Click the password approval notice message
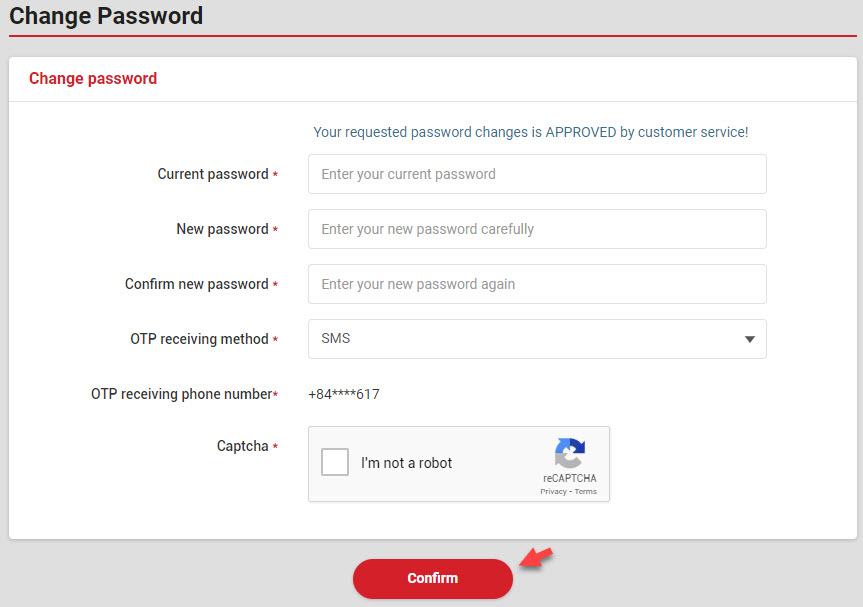This screenshot has width=863, height=607. (529, 131)
